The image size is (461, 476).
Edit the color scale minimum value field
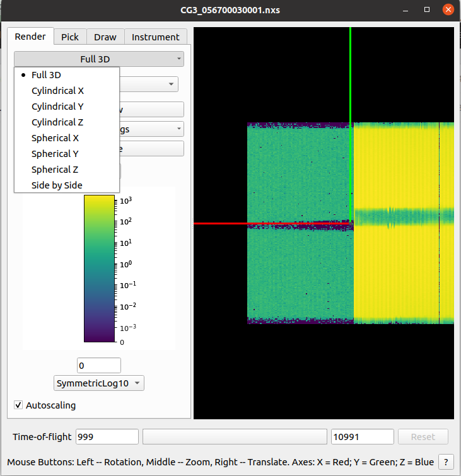tap(99, 366)
